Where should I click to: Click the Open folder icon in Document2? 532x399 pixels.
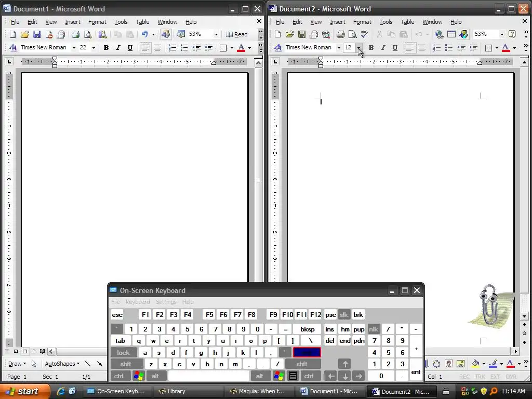[x=289, y=34]
